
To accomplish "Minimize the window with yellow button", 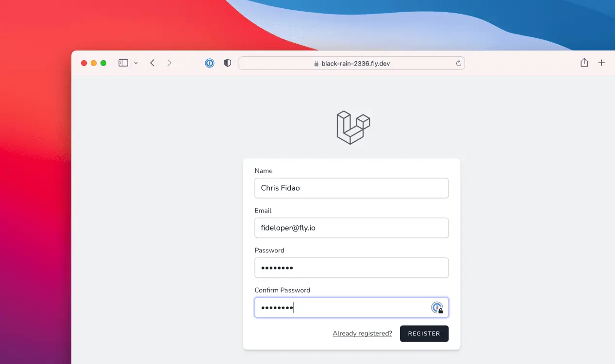I will click(94, 63).
